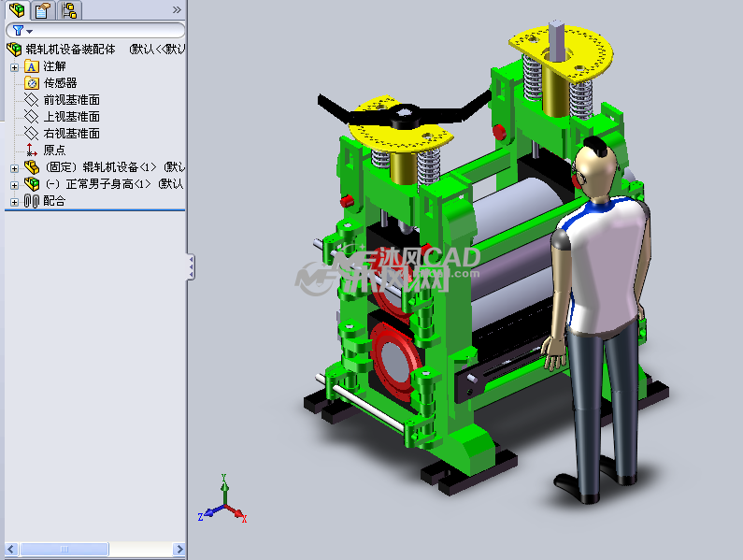Select the 配合 mates label
This screenshot has height=560, width=743.
coord(54,201)
